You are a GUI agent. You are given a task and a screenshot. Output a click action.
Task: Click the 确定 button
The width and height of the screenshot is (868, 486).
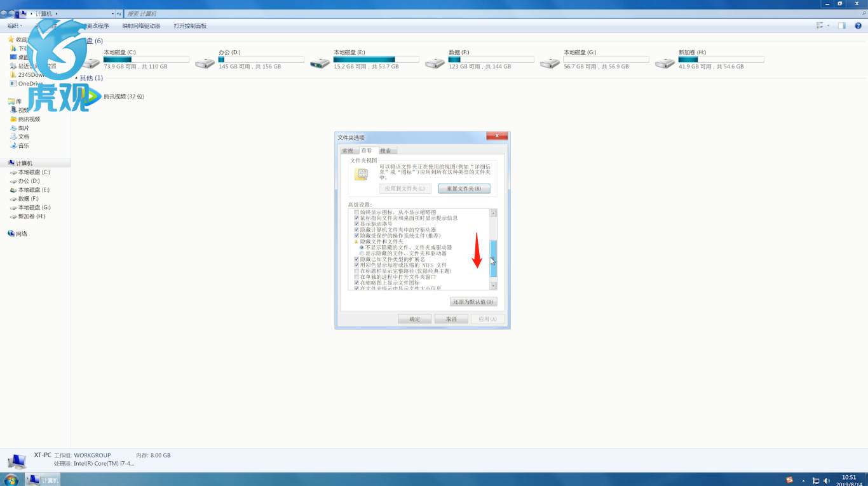coord(415,319)
